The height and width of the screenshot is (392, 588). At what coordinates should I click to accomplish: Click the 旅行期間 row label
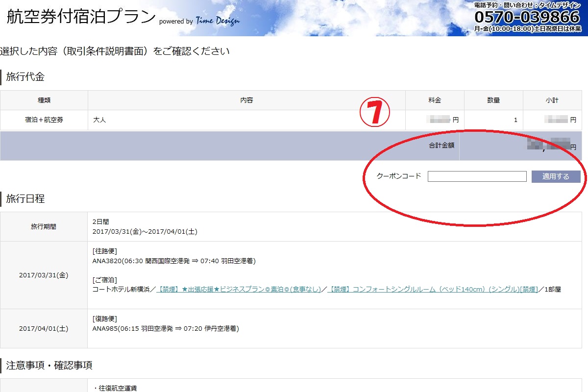[44, 227]
